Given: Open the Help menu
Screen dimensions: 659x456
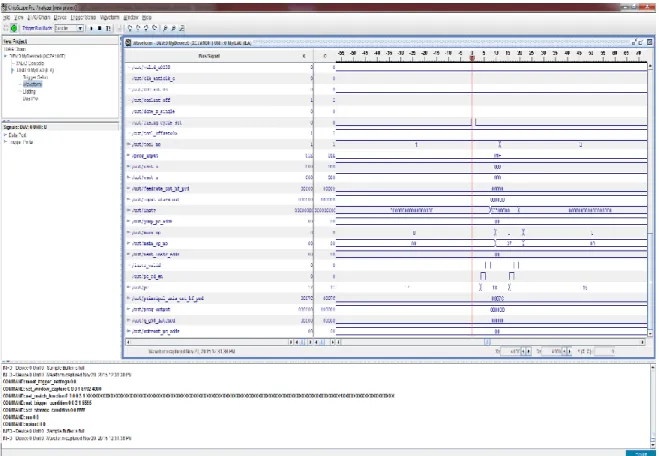Looking at the screenshot, I should pos(147,18).
